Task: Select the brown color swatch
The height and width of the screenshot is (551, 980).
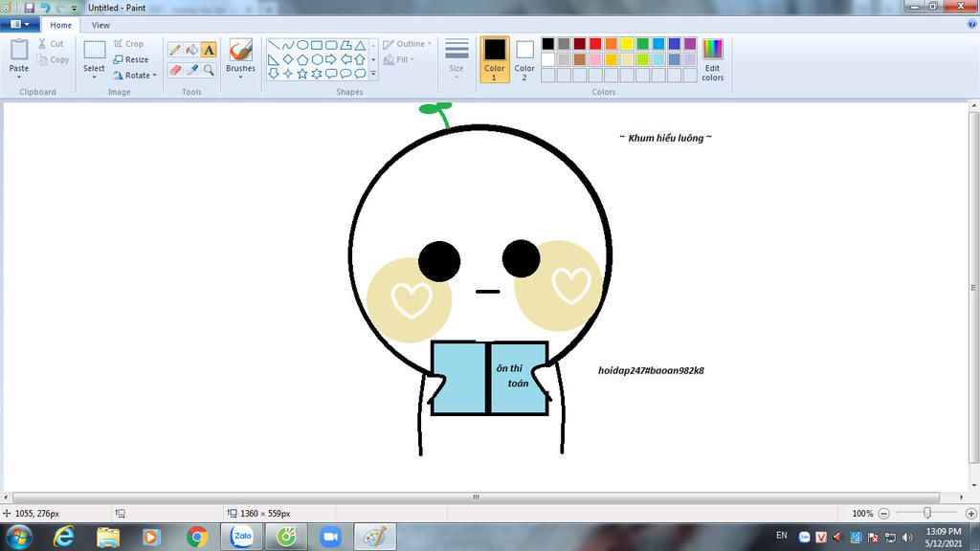Action: coord(579,59)
